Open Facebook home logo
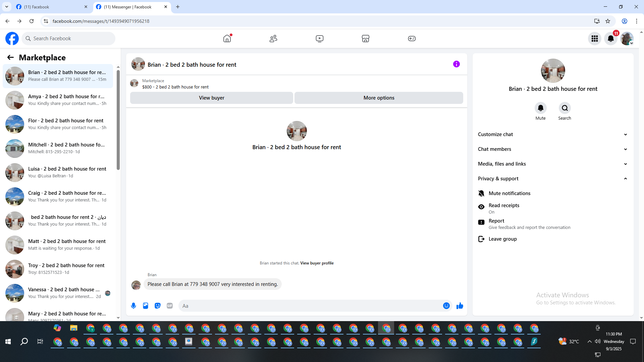Image resolution: width=644 pixels, height=362 pixels. 12,39
